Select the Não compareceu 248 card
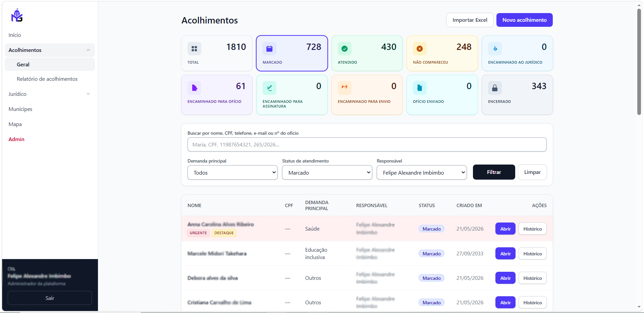644x313 pixels. tap(442, 53)
